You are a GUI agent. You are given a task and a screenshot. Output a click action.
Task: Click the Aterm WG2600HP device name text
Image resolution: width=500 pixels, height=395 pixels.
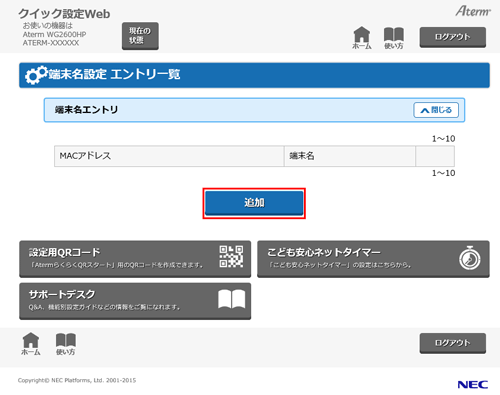(54, 34)
